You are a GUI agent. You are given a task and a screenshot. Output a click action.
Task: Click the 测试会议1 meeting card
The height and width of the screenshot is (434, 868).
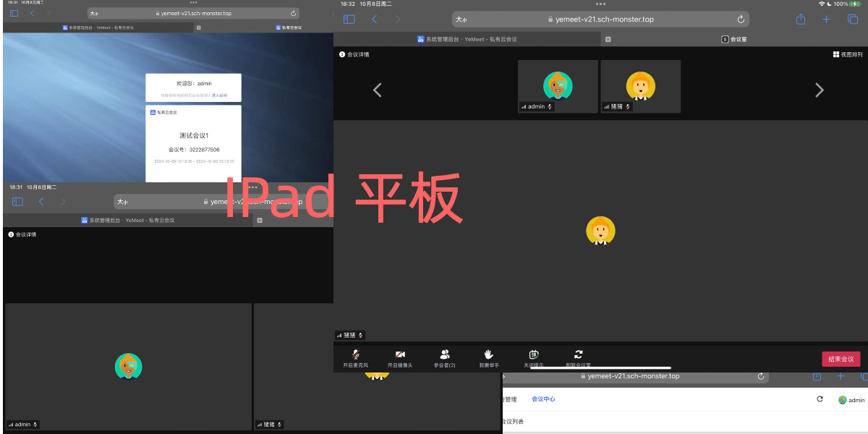tap(194, 136)
